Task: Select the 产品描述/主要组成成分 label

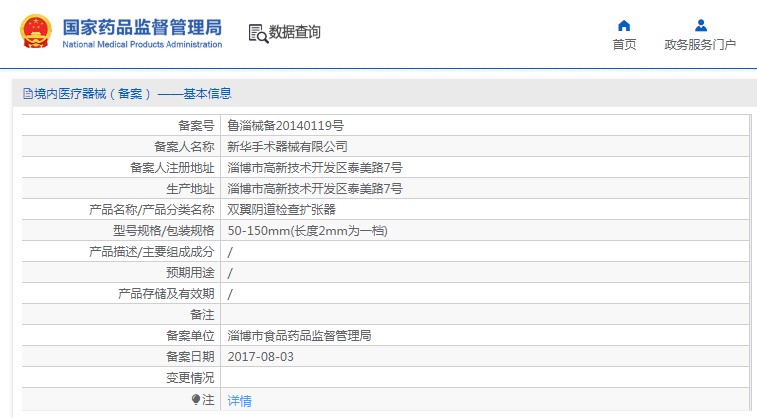Action: pos(152,251)
